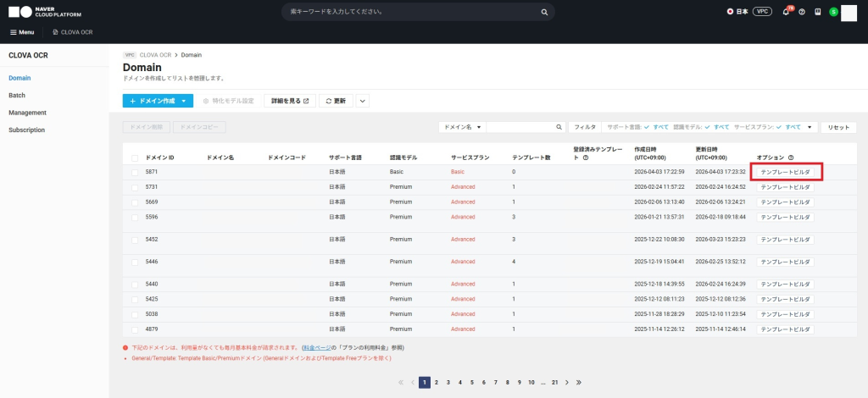The width and height of the screenshot is (868, 398).
Task: Open the notifications bell icon
Action: point(786,12)
